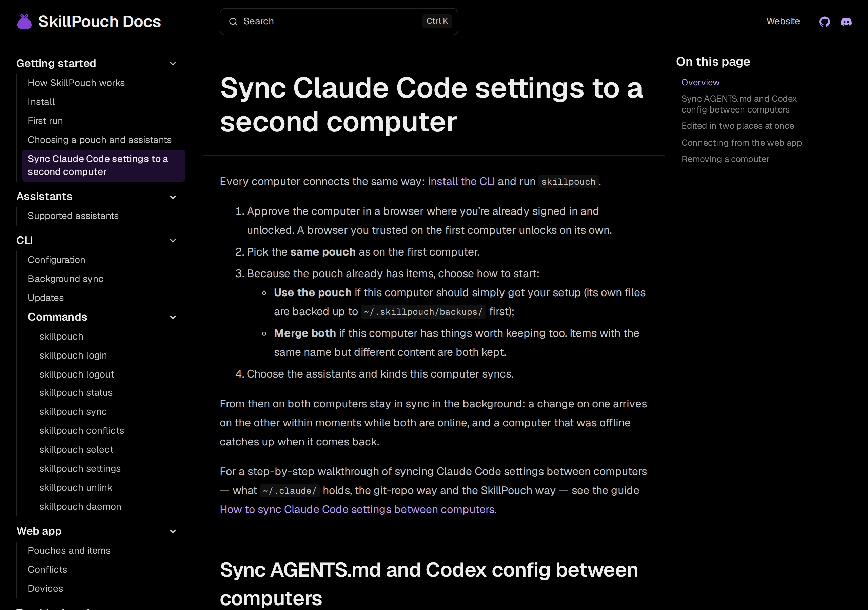Collapse the CLI section chevron
The image size is (868, 610).
coord(173,240)
